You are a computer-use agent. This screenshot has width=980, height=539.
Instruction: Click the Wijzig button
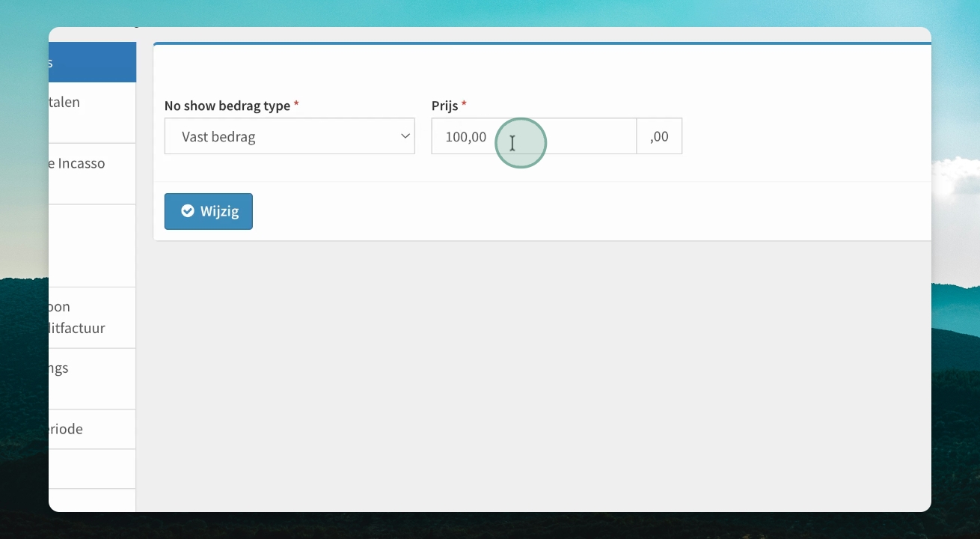[x=209, y=211]
